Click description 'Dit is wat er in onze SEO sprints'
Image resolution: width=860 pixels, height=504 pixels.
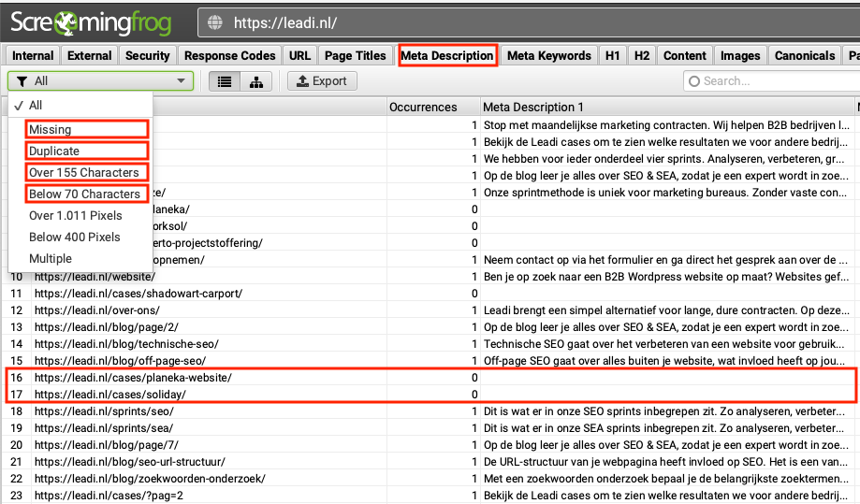pyautogui.click(x=664, y=411)
